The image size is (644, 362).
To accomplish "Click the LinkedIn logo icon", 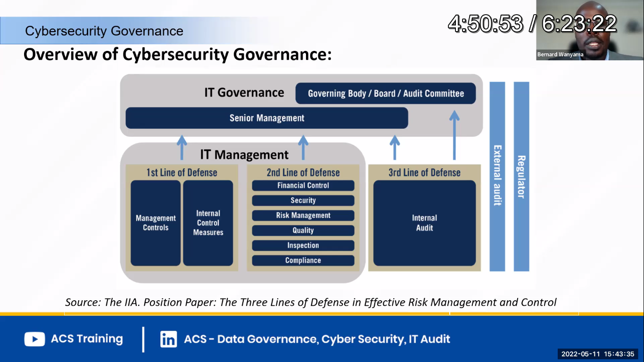I will (168, 339).
